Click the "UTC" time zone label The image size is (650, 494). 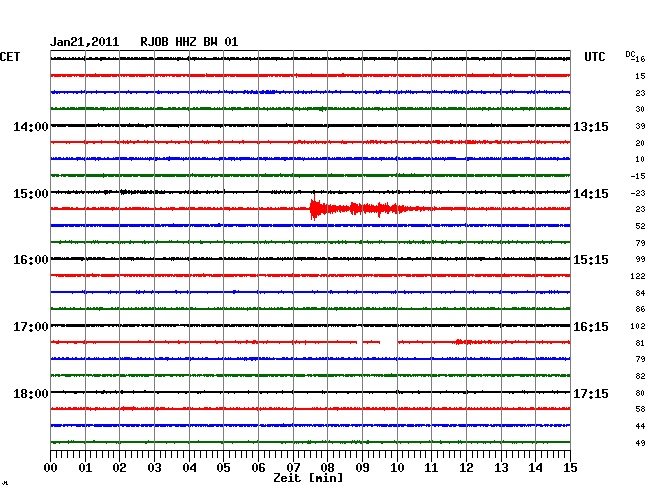[594, 57]
